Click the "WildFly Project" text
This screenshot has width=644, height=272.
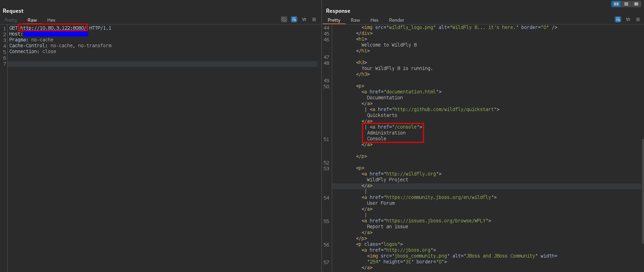[x=388, y=180]
